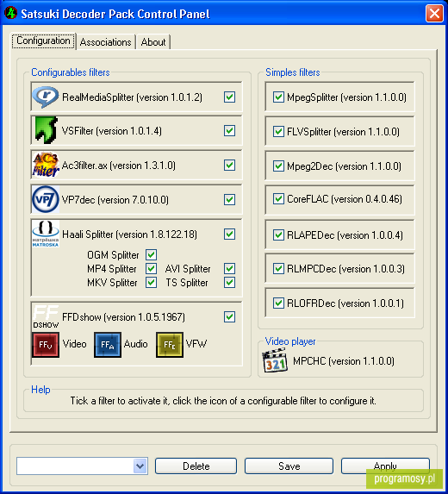
Task: Click the 'FFDshow (version 1.0.5.1967)' label
Action: tap(124, 317)
